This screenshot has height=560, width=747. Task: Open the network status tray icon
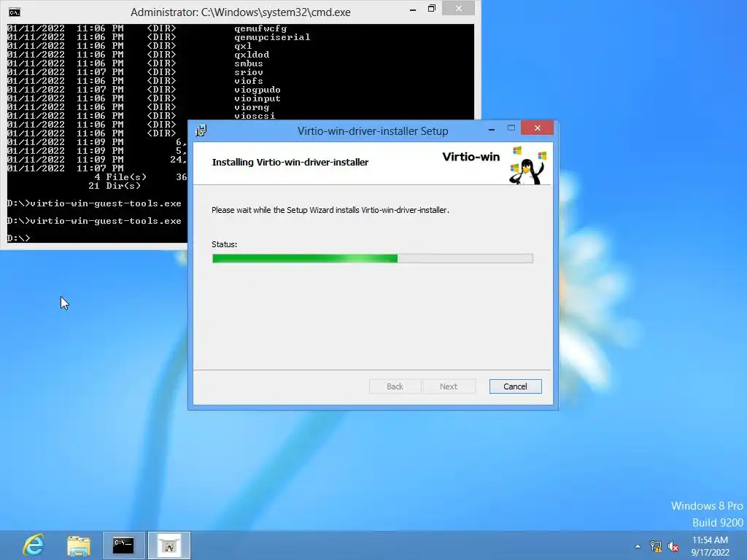[x=656, y=546]
